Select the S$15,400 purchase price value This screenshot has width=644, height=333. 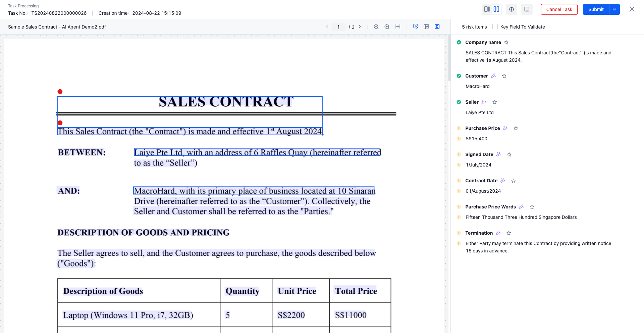coord(476,139)
